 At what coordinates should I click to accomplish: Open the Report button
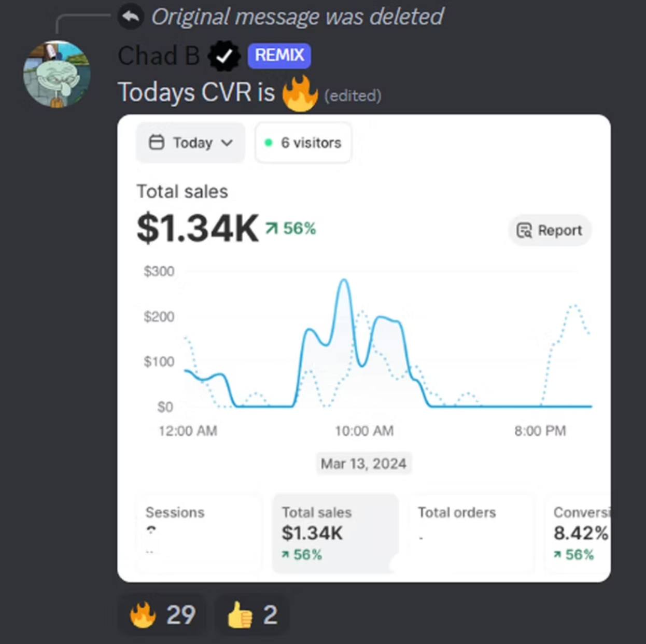pos(550,230)
